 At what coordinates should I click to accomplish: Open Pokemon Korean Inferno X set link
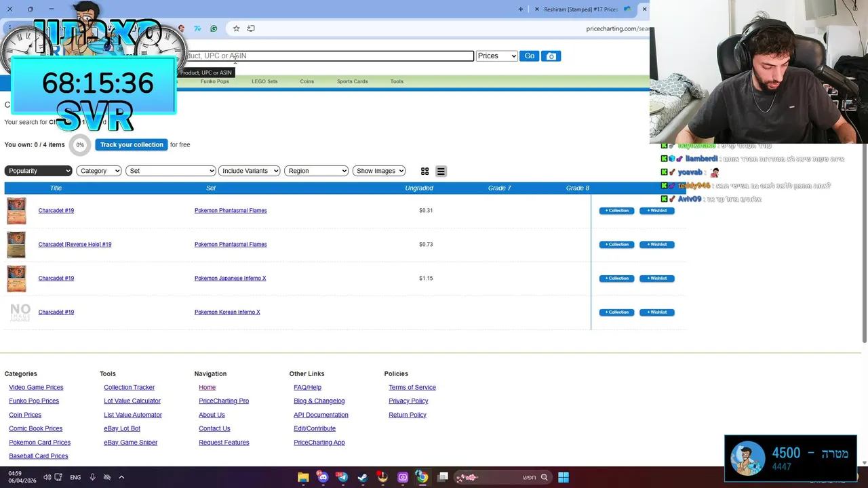(x=227, y=312)
